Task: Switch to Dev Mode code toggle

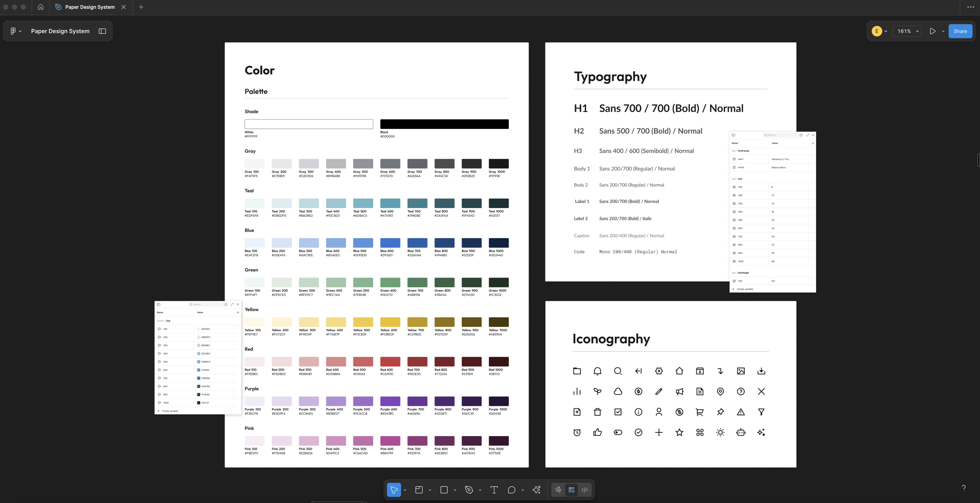Action: click(x=585, y=490)
